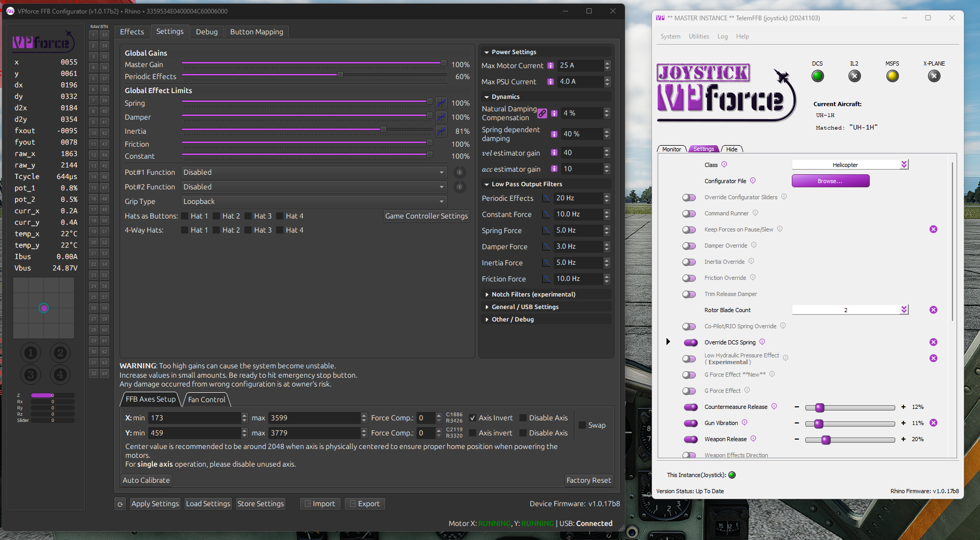Open the Grip Type dropdown

(314, 201)
